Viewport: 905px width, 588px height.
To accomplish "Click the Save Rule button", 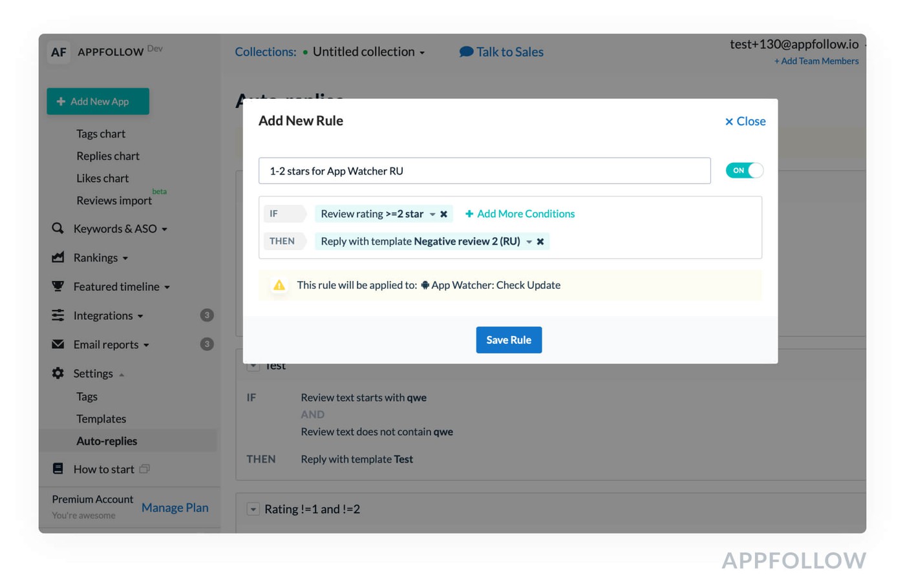I will point(509,340).
